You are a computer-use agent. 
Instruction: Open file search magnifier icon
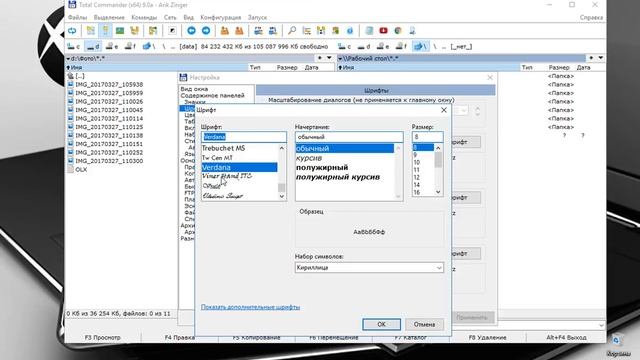292,31
